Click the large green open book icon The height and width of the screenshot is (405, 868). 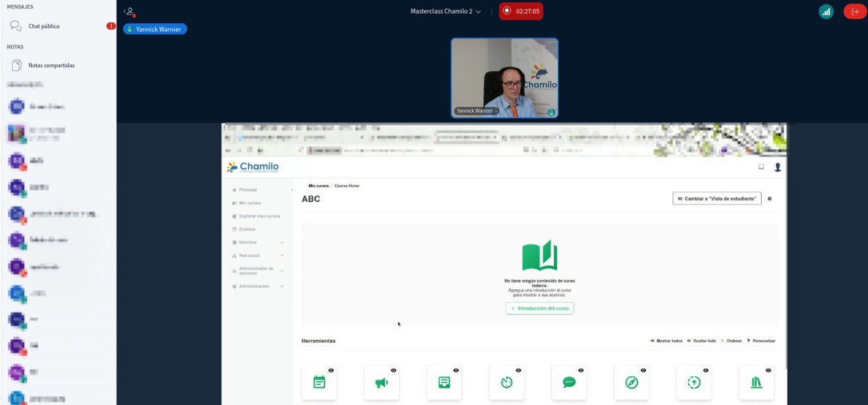[540, 255]
